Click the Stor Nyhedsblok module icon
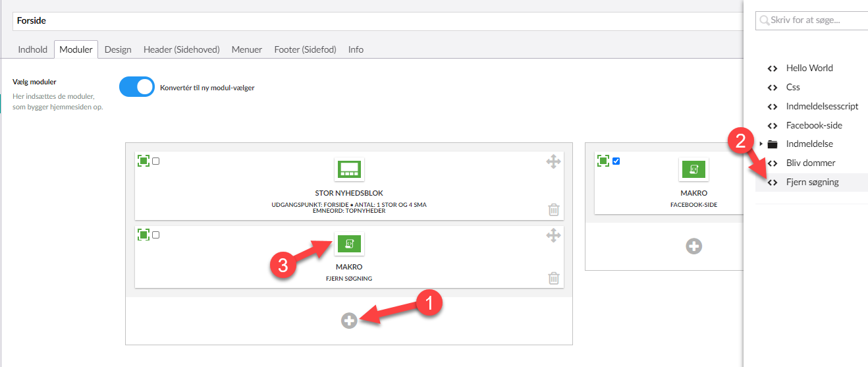Viewport: 868px width, 367px height. click(x=349, y=169)
